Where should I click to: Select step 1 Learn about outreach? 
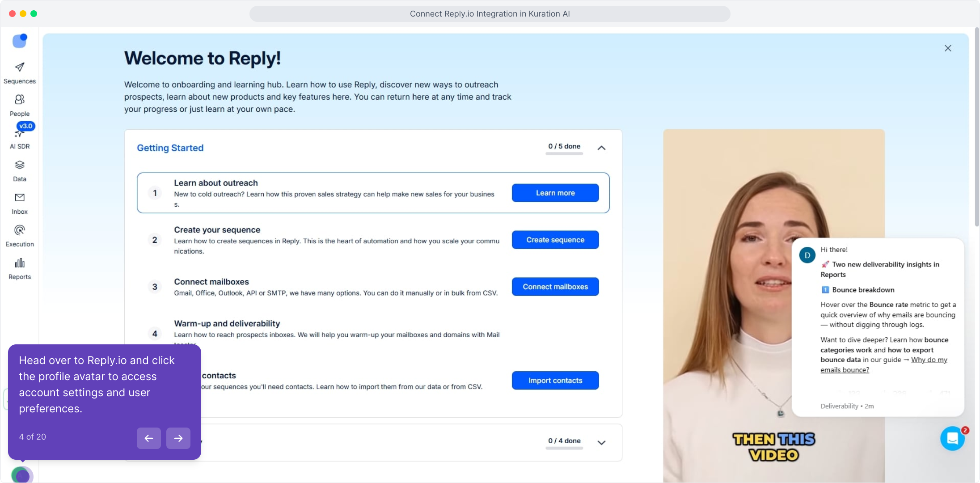tap(373, 193)
